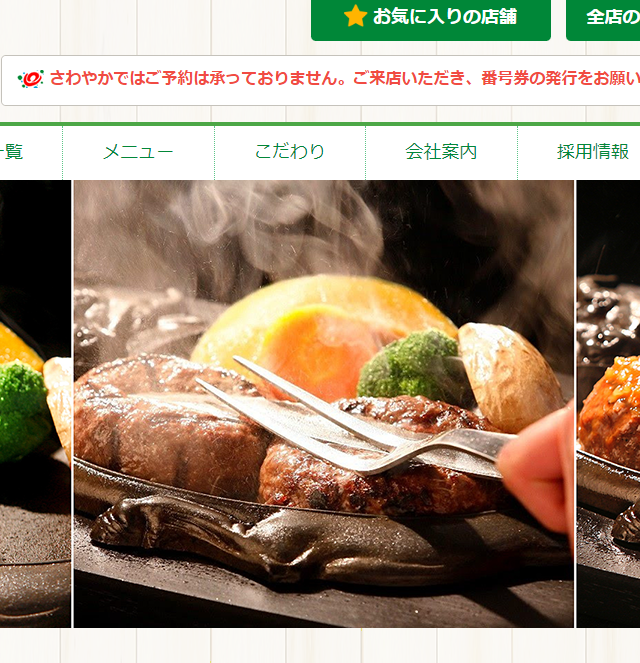Viewport: 640px width, 663px height.
Task: Click the Sawayaka swirl logo icon in notice
Action: [30, 79]
